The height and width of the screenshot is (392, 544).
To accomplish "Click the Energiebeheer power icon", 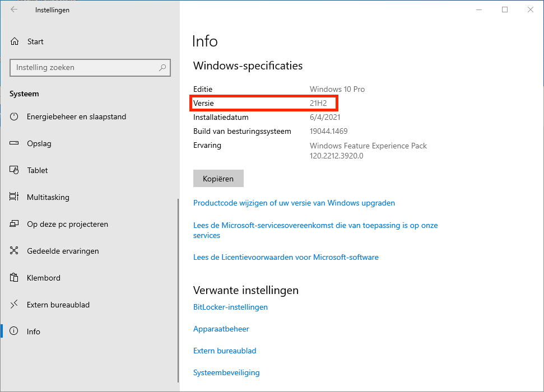I will coord(15,116).
